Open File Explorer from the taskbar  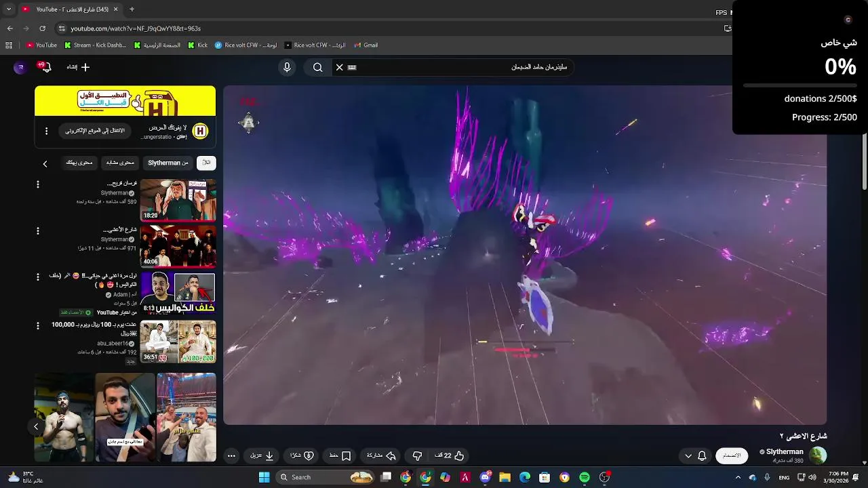tap(505, 477)
